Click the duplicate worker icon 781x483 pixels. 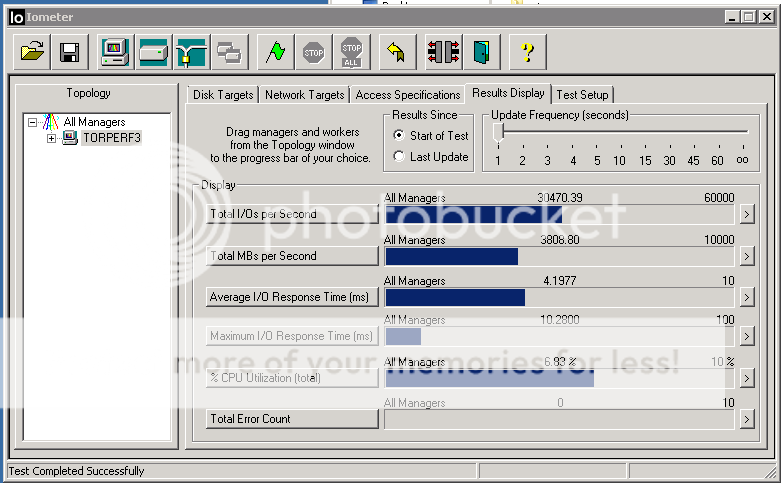pyautogui.click(x=229, y=52)
